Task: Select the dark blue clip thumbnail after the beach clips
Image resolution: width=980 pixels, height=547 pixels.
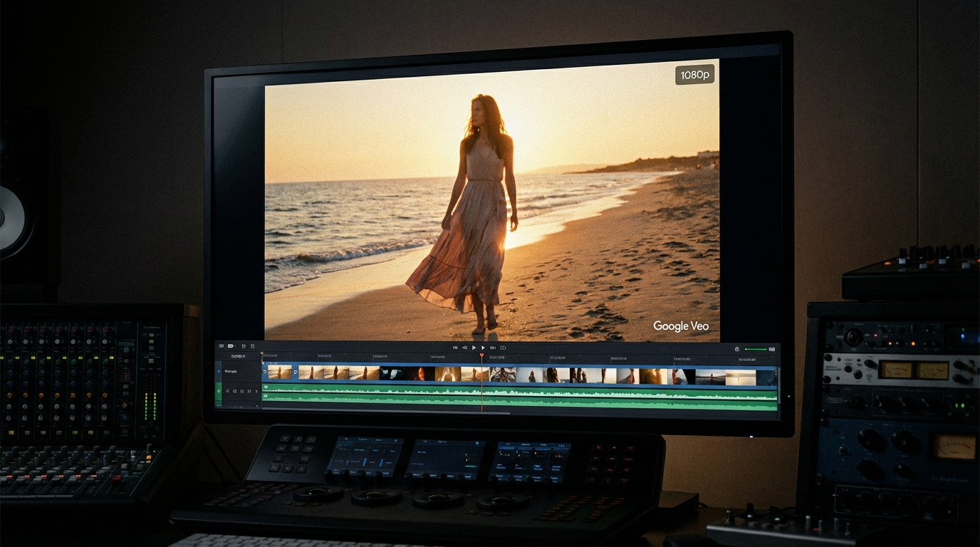Action: pyautogui.click(x=392, y=373)
